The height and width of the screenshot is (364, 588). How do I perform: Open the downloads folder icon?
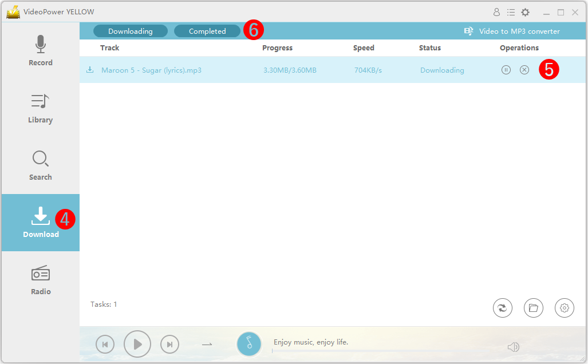click(x=534, y=308)
